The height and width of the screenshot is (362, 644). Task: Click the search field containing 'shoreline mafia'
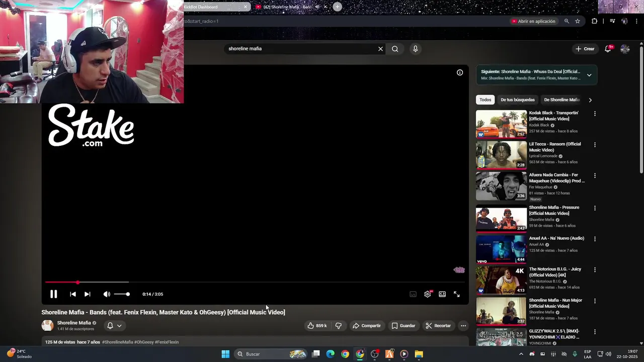point(301,49)
